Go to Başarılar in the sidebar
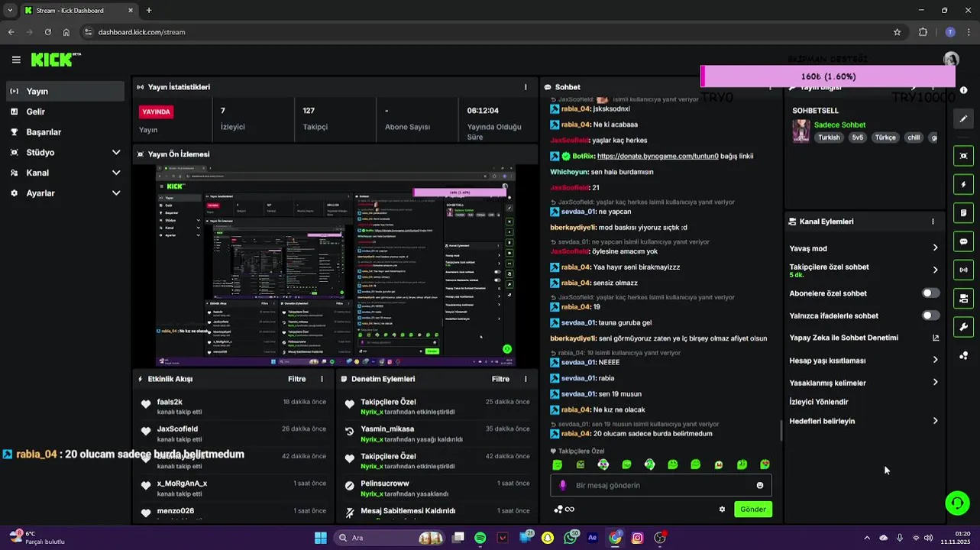This screenshot has width=980, height=550. pos(65,132)
